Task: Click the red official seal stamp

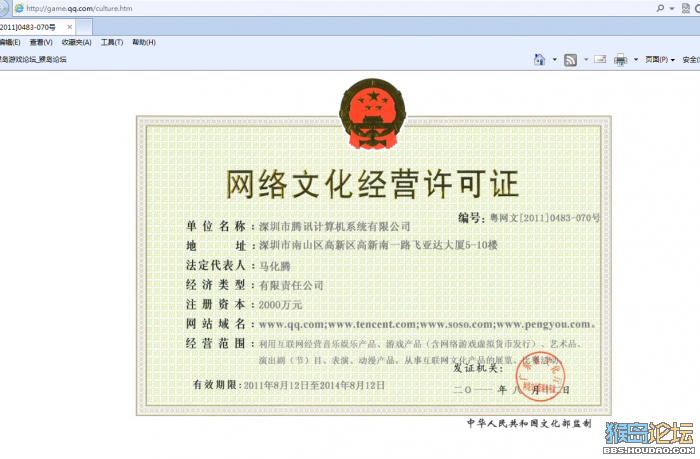Action: [x=540, y=376]
